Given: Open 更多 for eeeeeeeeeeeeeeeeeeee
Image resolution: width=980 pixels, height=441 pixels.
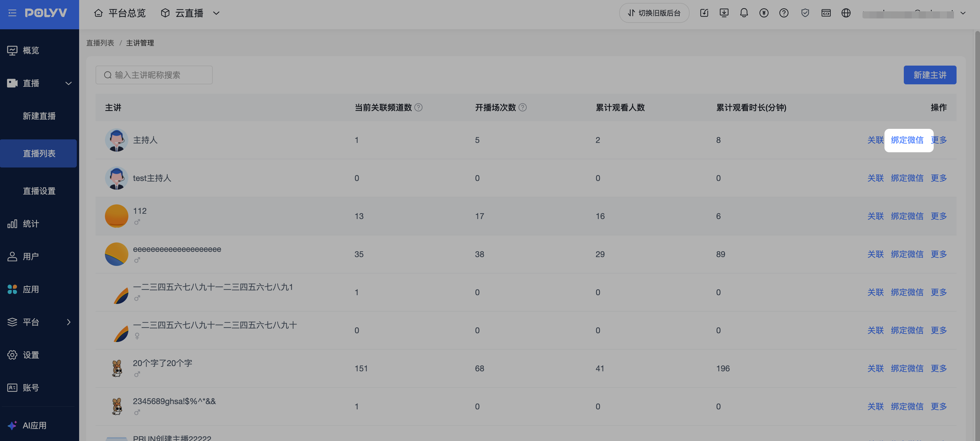Looking at the screenshot, I should (939, 254).
